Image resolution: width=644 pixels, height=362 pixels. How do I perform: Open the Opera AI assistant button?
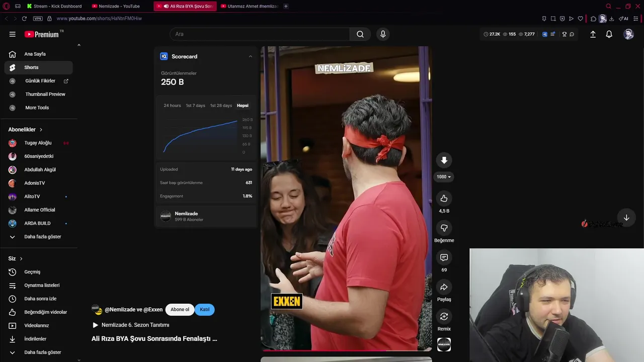click(x=624, y=19)
